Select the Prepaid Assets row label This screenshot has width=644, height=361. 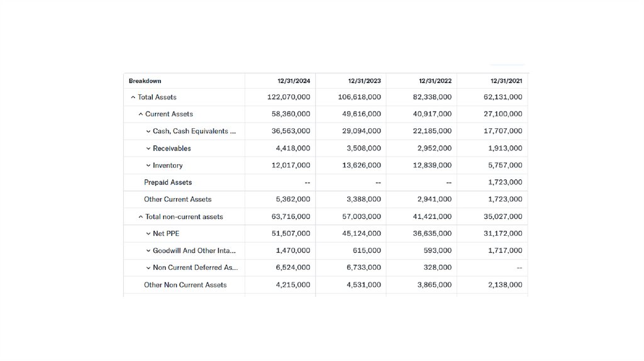coord(168,182)
